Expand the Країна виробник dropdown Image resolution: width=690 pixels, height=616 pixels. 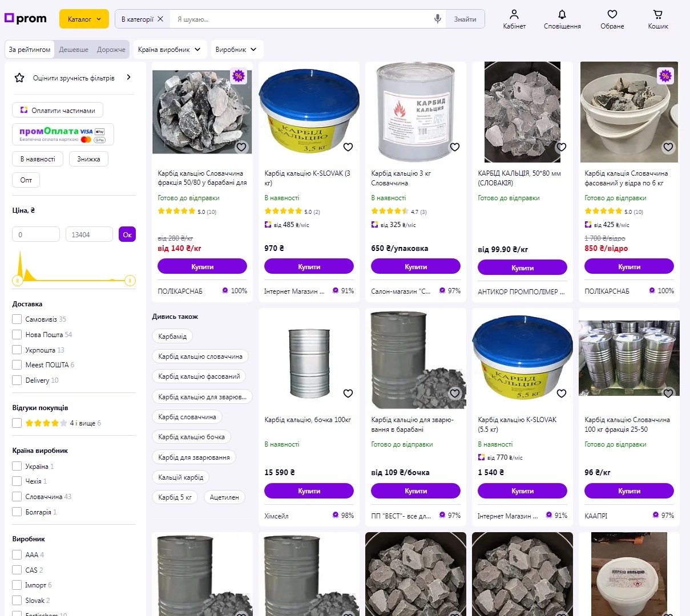[x=170, y=50]
